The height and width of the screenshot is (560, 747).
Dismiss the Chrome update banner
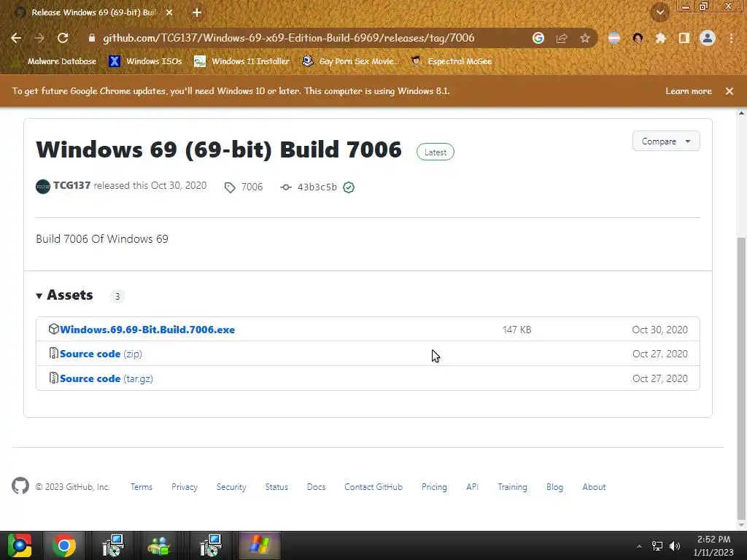[x=729, y=91]
